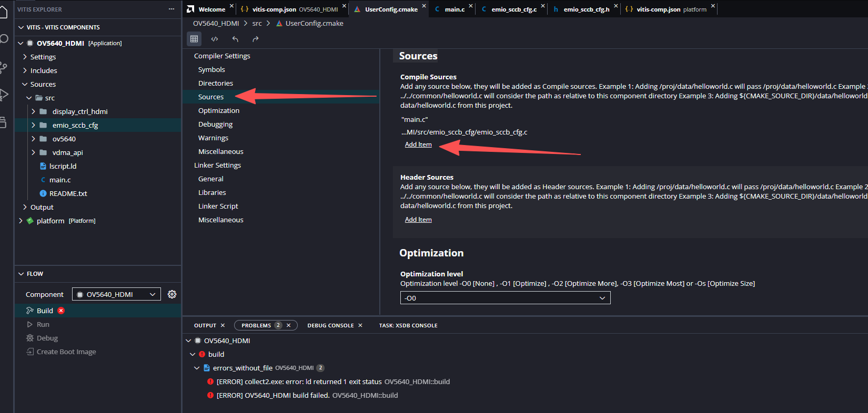868x413 pixels.
Task: Collapse the build node in Problems
Action: pyautogui.click(x=193, y=354)
